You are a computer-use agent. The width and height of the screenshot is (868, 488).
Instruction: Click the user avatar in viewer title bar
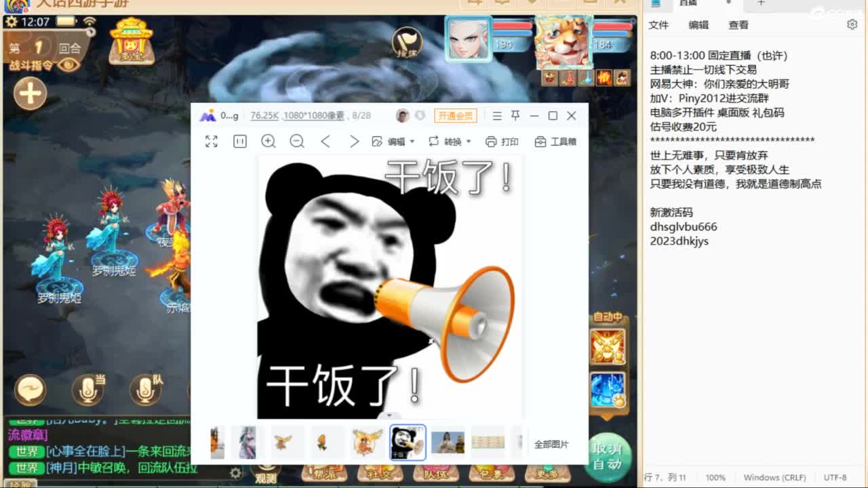point(403,116)
